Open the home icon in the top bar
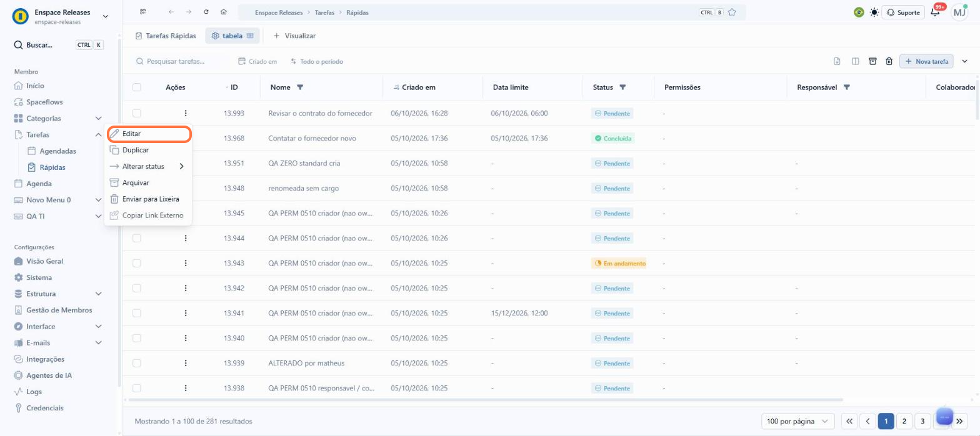 tap(224, 12)
